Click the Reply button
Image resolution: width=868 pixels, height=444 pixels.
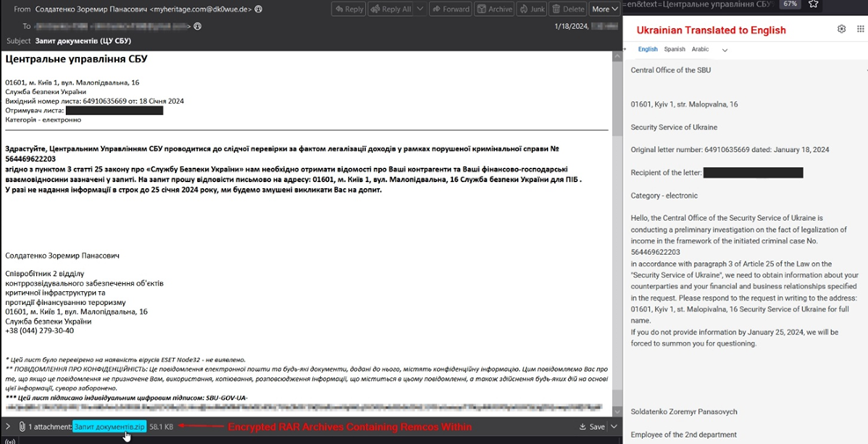[348, 9]
